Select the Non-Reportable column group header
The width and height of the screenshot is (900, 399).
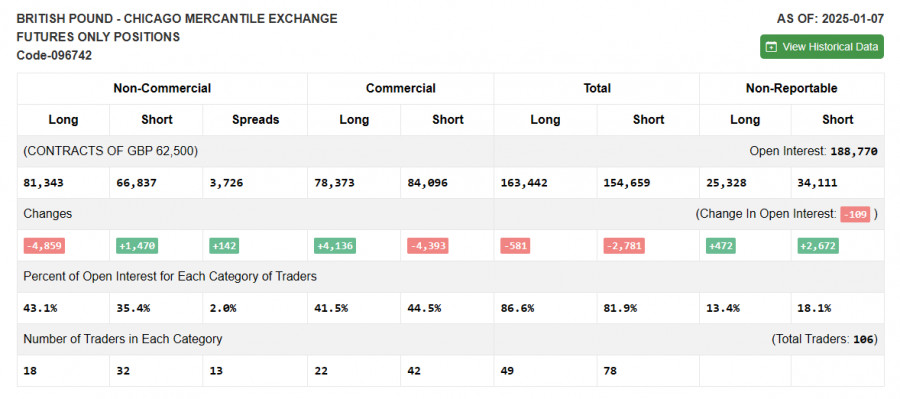pos(792,88)
